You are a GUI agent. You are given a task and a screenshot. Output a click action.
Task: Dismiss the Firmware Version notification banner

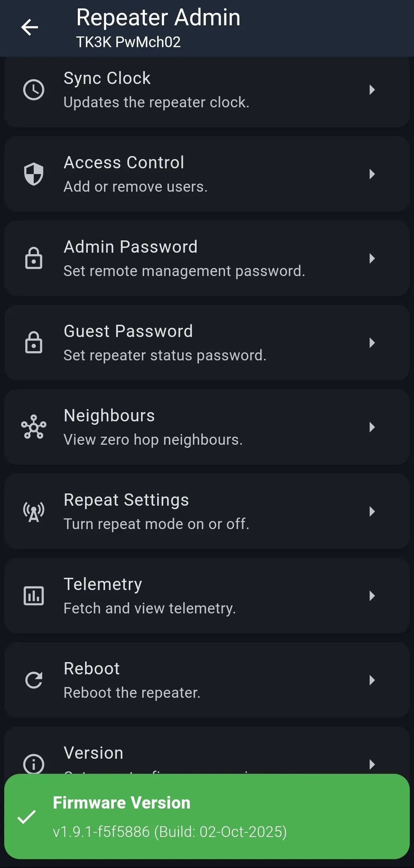pyautogui.click(x=207, y=817)
